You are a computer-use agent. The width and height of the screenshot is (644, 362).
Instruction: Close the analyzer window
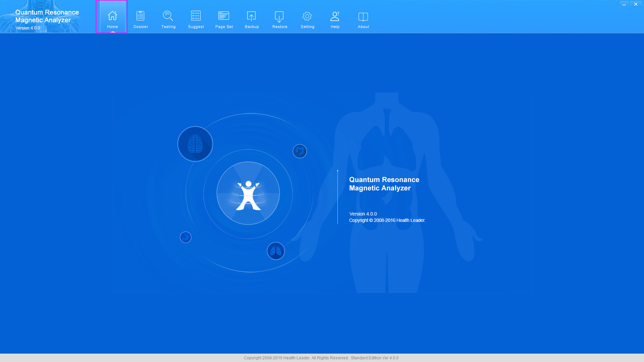[636, 4]
